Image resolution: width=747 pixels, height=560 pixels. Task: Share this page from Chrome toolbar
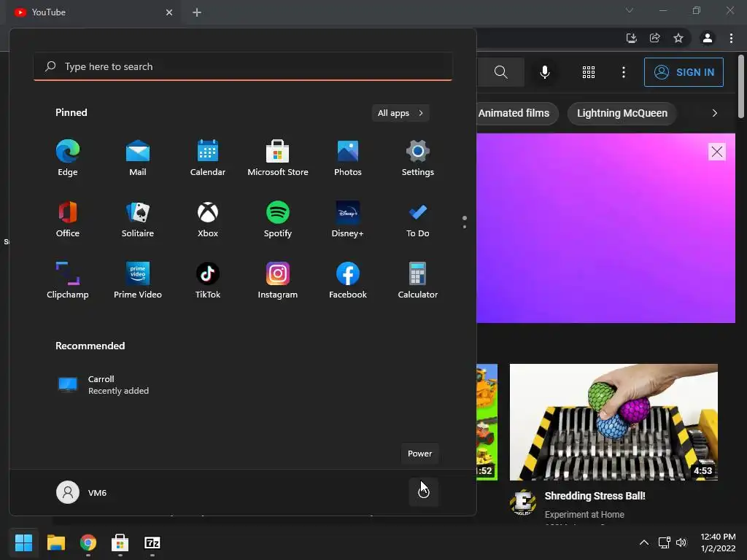pyautogui.click(x=655, y=38)
